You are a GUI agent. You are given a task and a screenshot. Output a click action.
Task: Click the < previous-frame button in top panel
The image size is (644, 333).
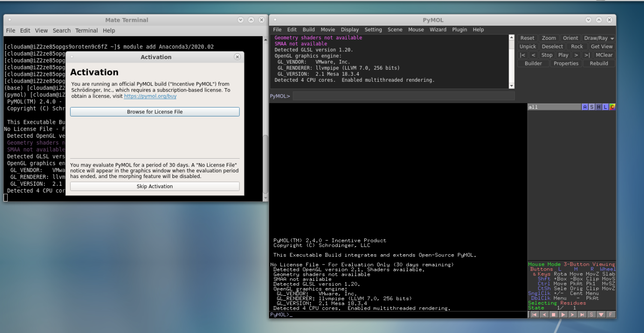click(x=533, y=55)
